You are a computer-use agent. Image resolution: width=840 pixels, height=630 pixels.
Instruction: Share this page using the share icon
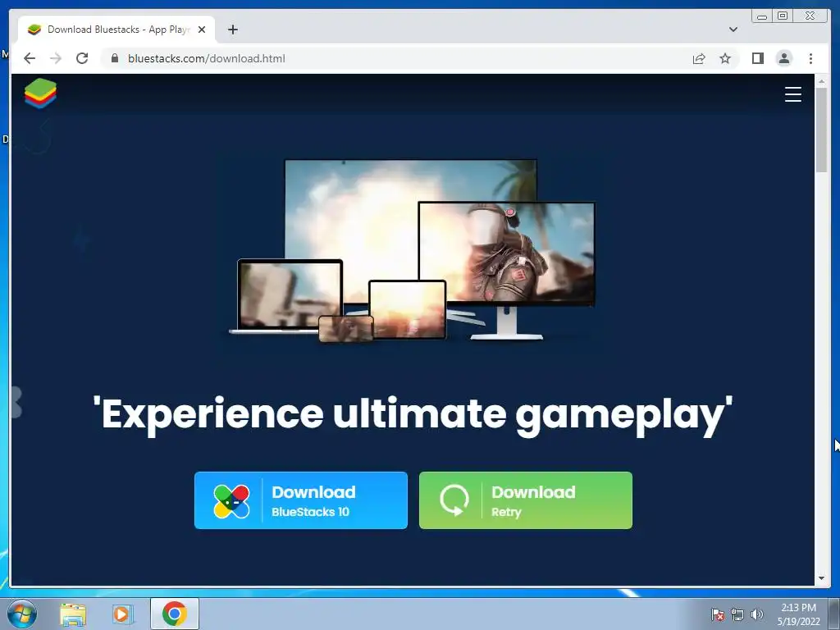pos(699,59)
